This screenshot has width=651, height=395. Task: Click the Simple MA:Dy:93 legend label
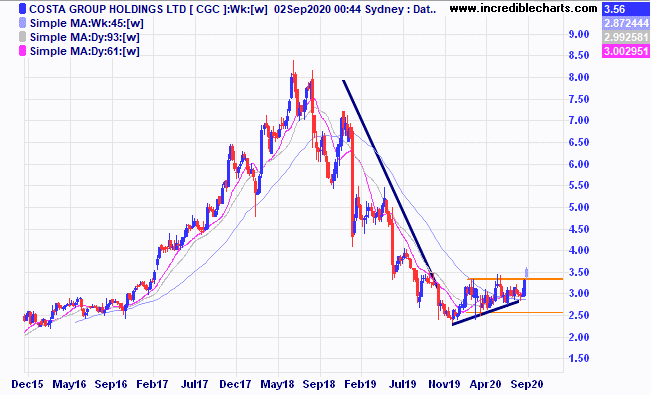[85, 37]
